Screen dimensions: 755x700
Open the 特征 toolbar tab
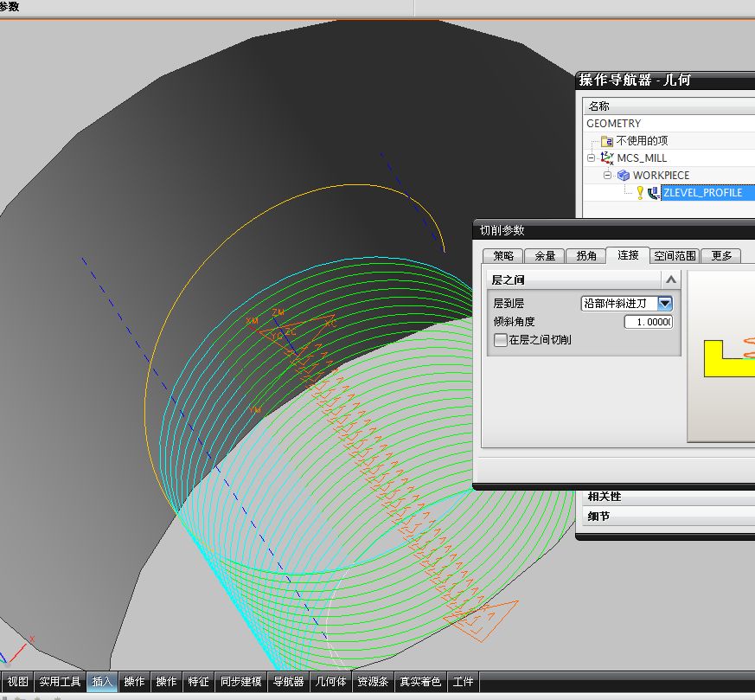[198, 681]
